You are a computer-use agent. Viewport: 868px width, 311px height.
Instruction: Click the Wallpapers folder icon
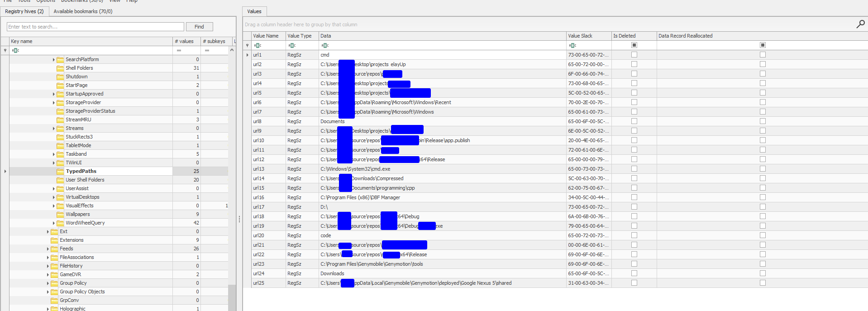[60, 214]
